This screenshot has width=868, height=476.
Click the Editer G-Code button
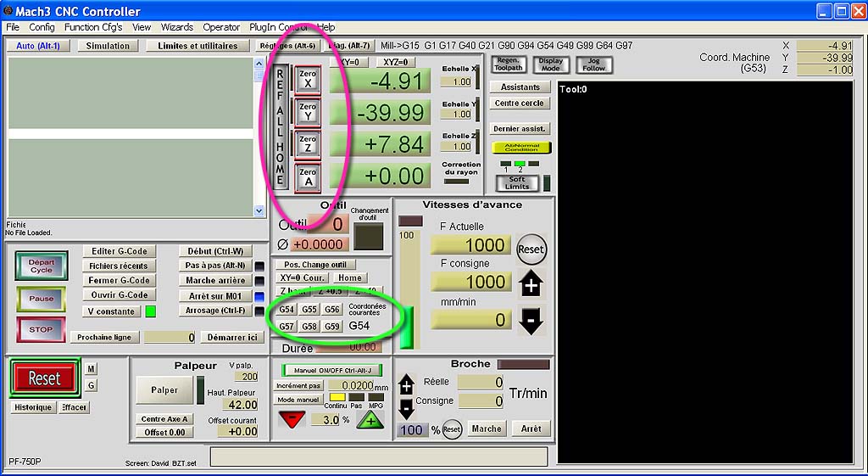click(120, 251)
